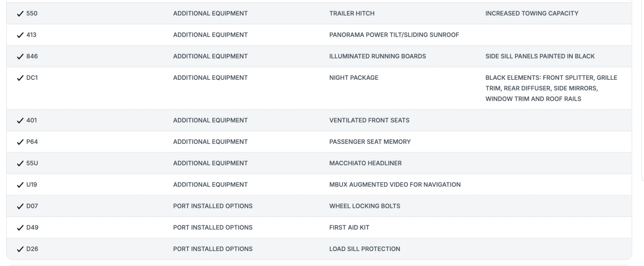644x266 pixels.
Task: Select the Increased Towing Capacity note
Action: [531, 13]
